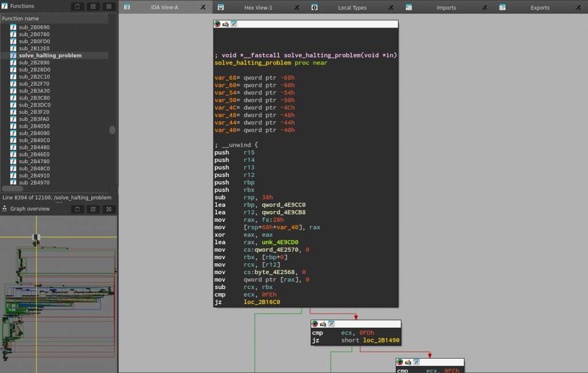This screenshot has width=588, height=373.
Task: Click the Local Types tab icon
Action: tap(314, 7)
